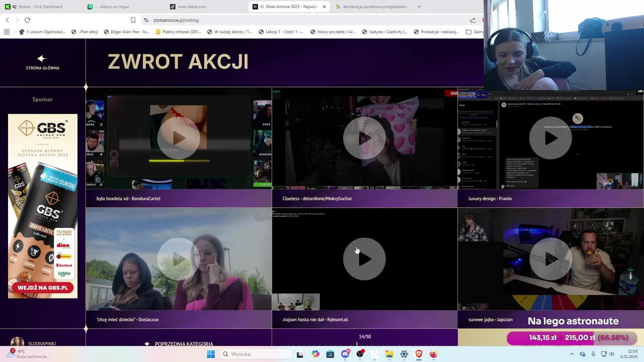Viewport: 644px width, 362px height.
Task: Switch to the akceleracja sprzętowa Google tab
Action: coord(372,7)
